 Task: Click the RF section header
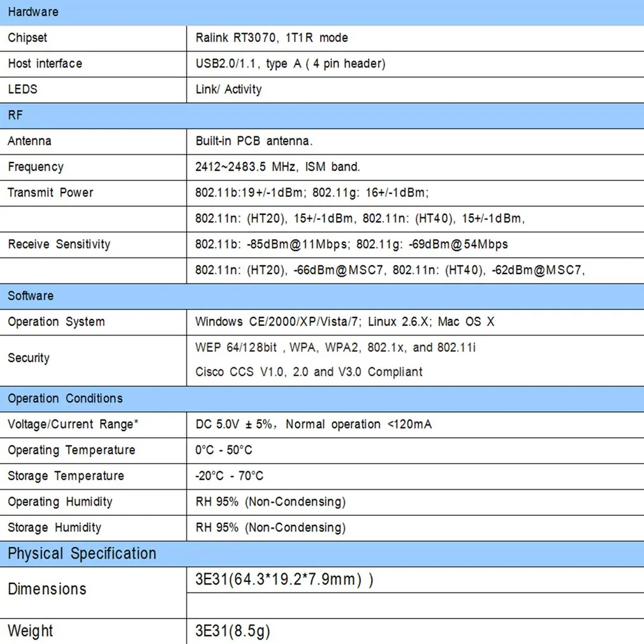(321, 115)
